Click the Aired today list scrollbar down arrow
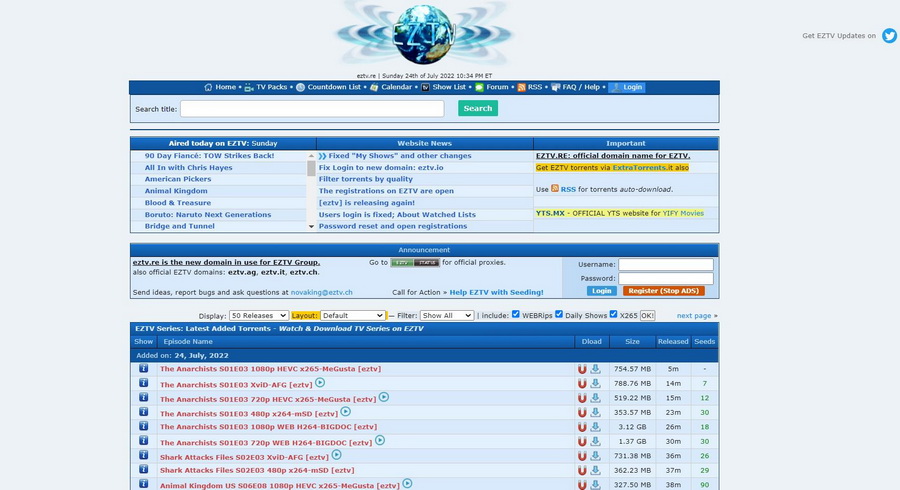Viewport: 900px width, 490px height. pyautogui.click(x=311, y=227)
